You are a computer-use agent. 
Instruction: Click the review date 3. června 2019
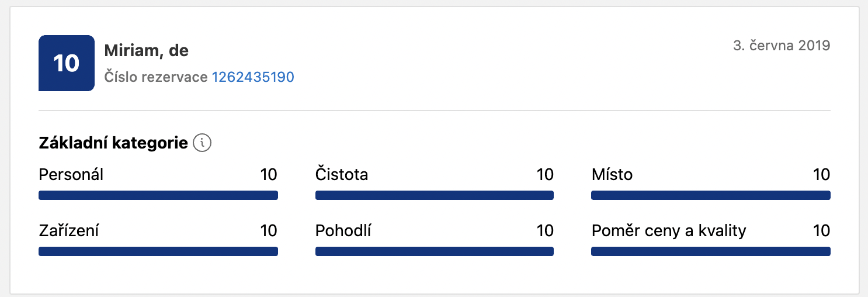[782, 46]
